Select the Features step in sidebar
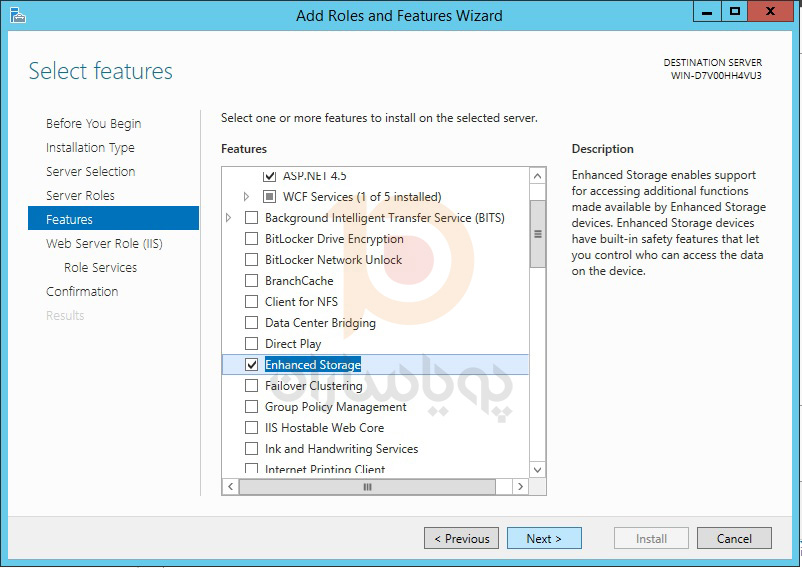The height and width of the screenshot is (568, 802). 114,219
